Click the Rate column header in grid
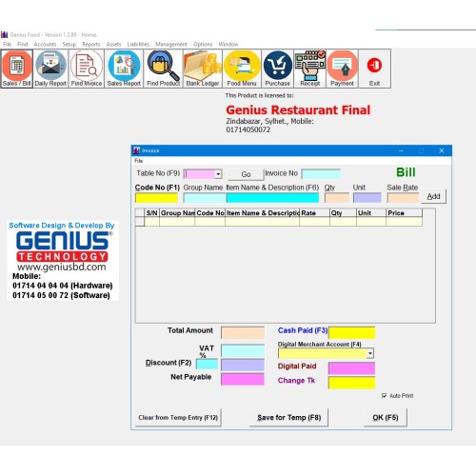 coord(314,213)
